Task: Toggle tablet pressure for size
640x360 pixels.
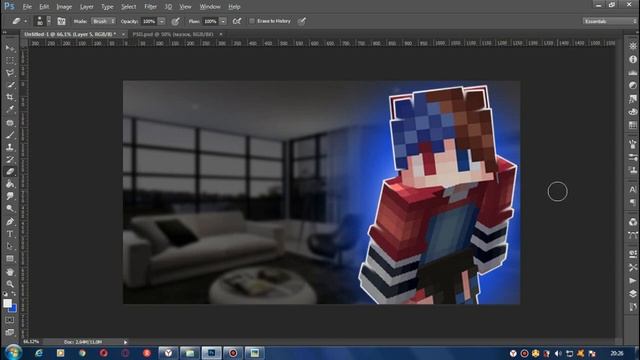Action: coord(302,21)
